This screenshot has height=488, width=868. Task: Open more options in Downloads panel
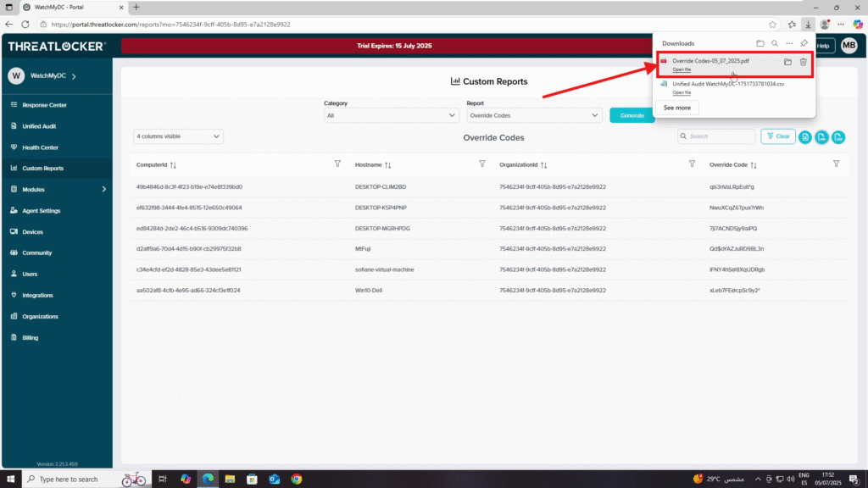[x=789, y=43]
